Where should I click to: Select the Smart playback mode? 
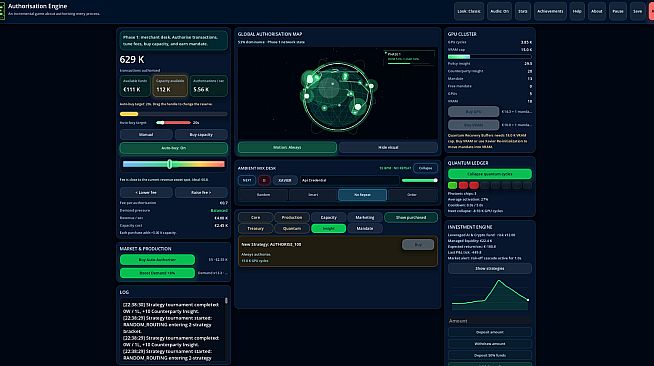pos(313,195)
